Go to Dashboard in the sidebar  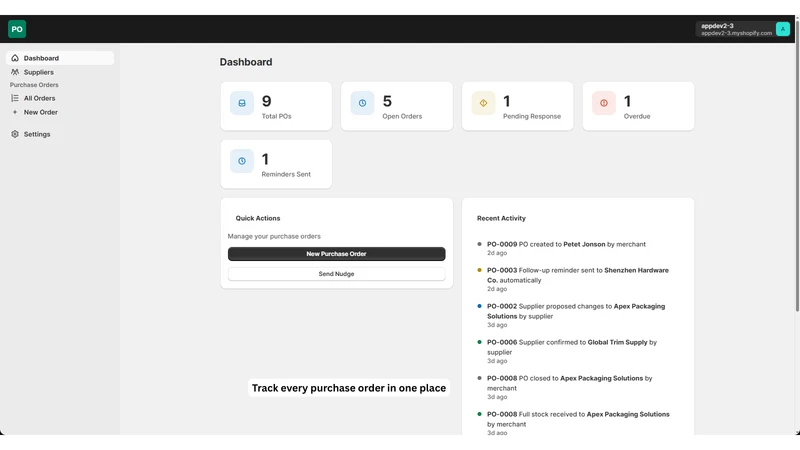60,58
